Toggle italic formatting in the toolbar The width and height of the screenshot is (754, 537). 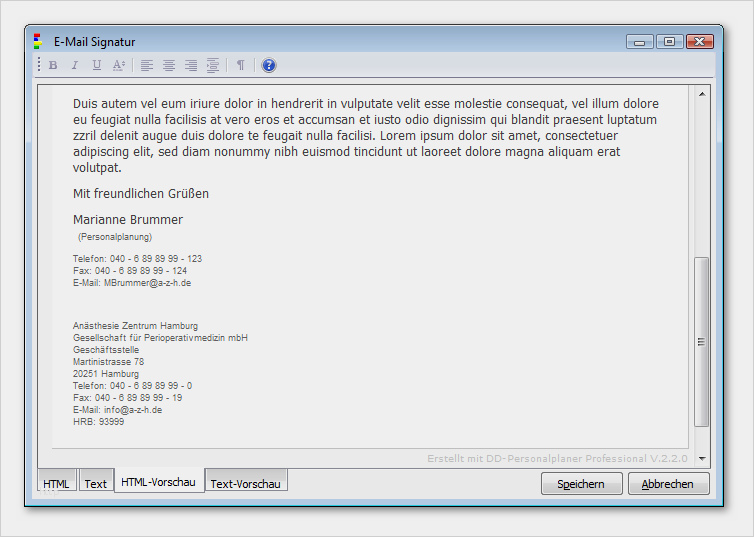pos(75,65)
